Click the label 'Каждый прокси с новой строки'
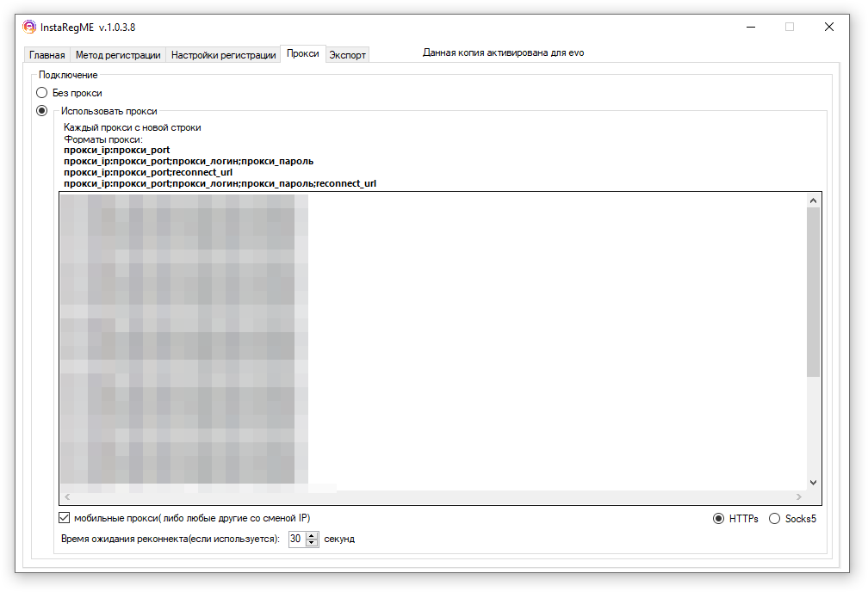Image resolution: width=868 pixels, height=592 pixels. point(133,127)
